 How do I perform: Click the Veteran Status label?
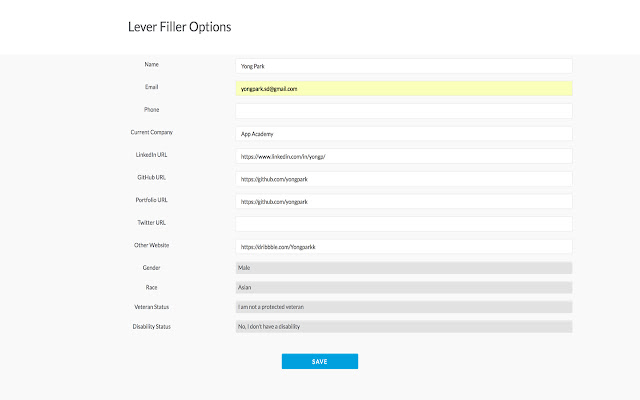152,306
